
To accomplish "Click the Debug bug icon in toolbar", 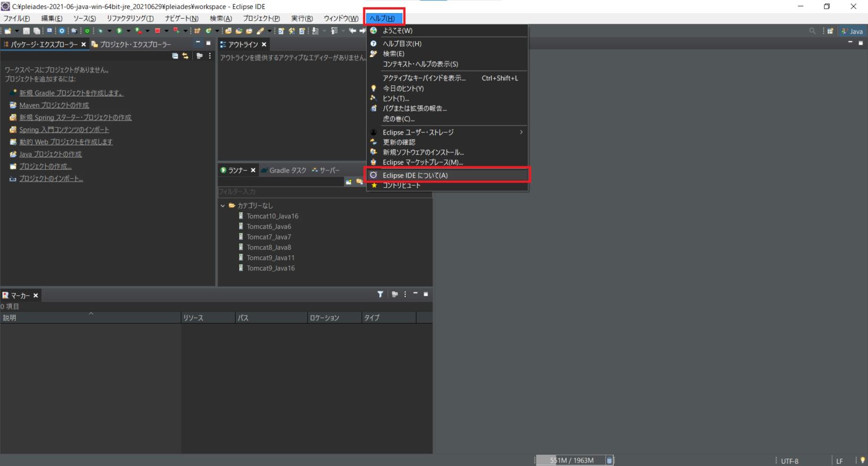I will [99, 31].
